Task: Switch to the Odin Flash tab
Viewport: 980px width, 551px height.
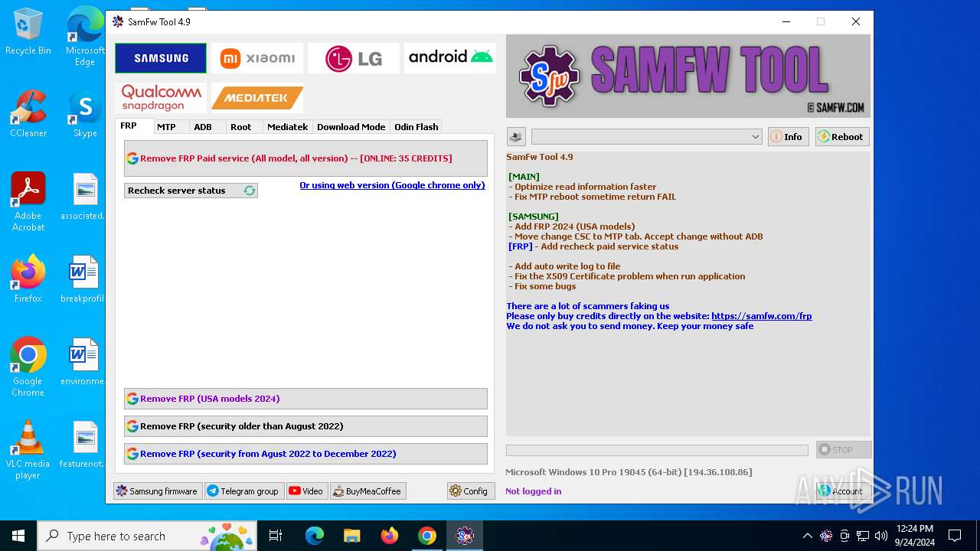Action: (x=416, y=127)
